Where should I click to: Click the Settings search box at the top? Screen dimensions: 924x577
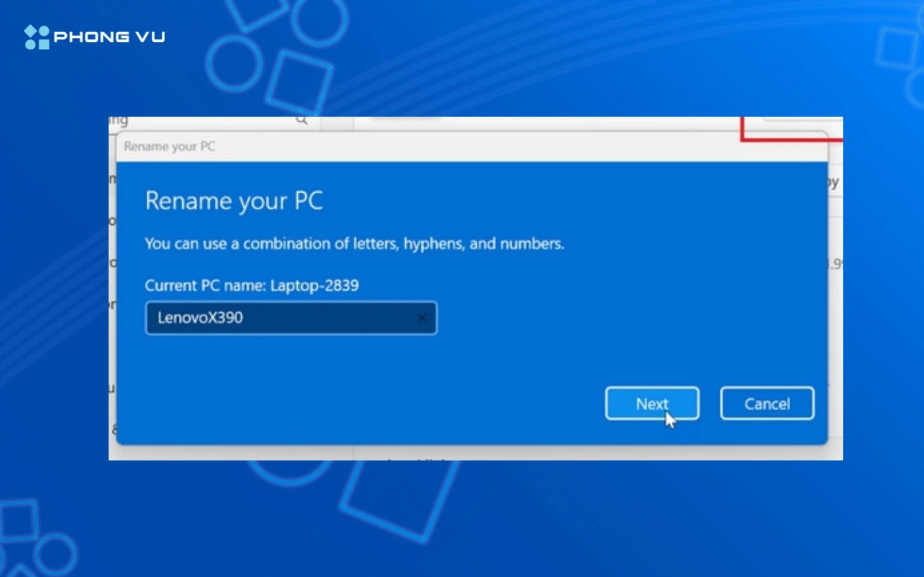click(212, 120)
